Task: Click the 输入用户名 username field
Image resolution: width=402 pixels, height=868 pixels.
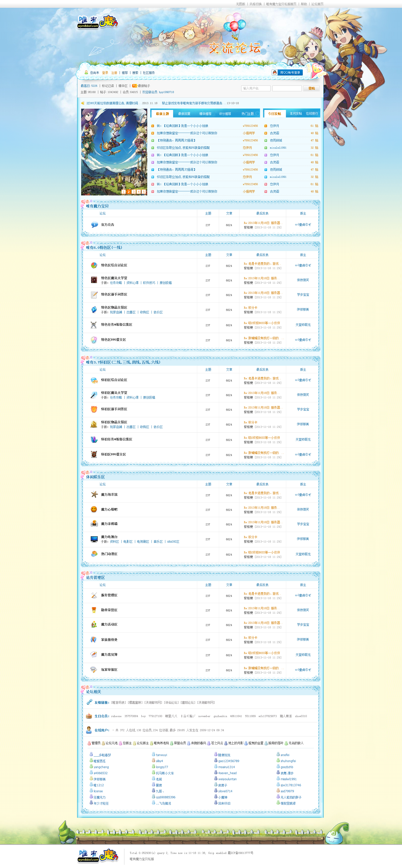Action: pos(256,88)
